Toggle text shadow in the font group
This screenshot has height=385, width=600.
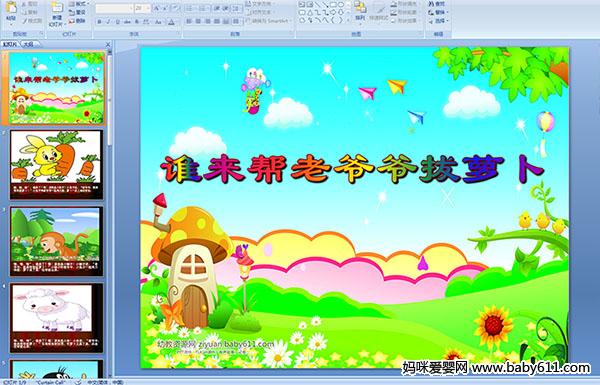(136, 22)
